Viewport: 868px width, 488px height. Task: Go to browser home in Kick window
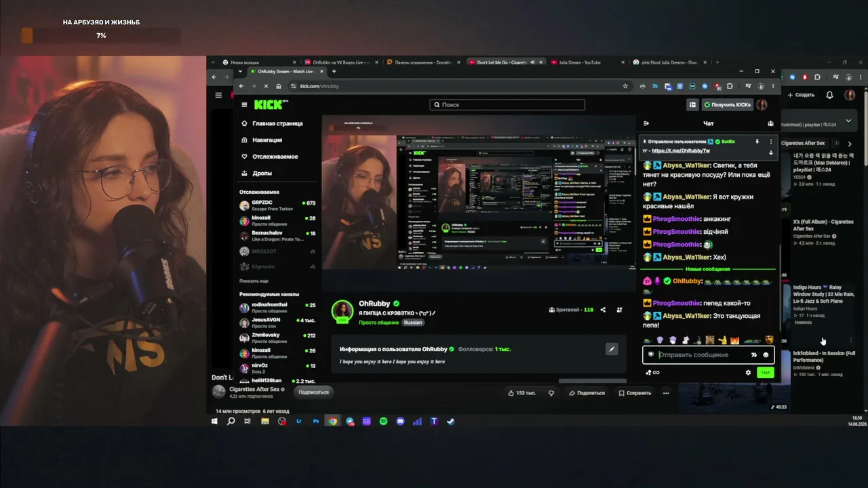tap(278, 86)
